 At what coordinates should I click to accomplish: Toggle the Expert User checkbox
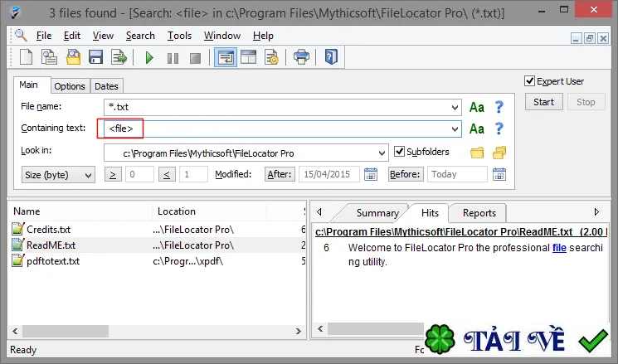point(530,80)
